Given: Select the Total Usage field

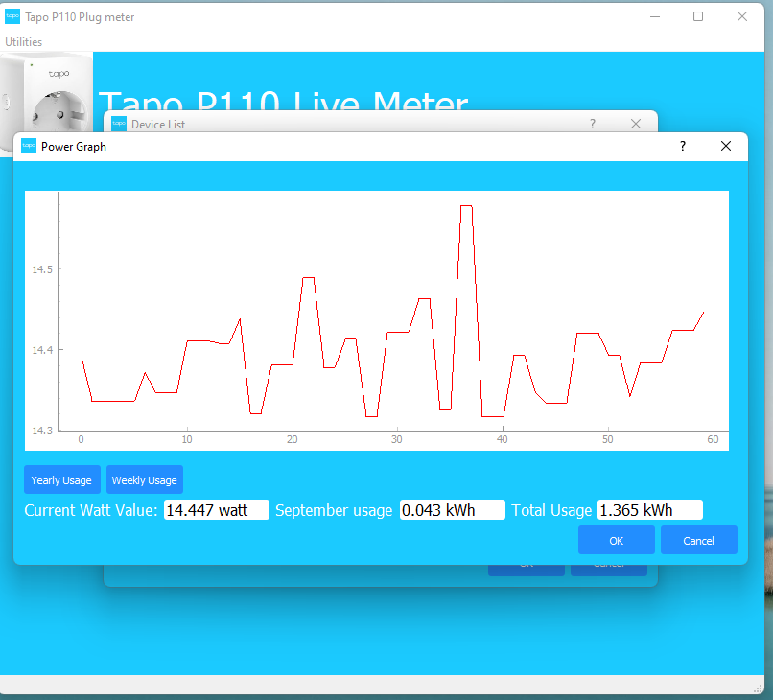Looking at the screenshot, I should 649,510.
